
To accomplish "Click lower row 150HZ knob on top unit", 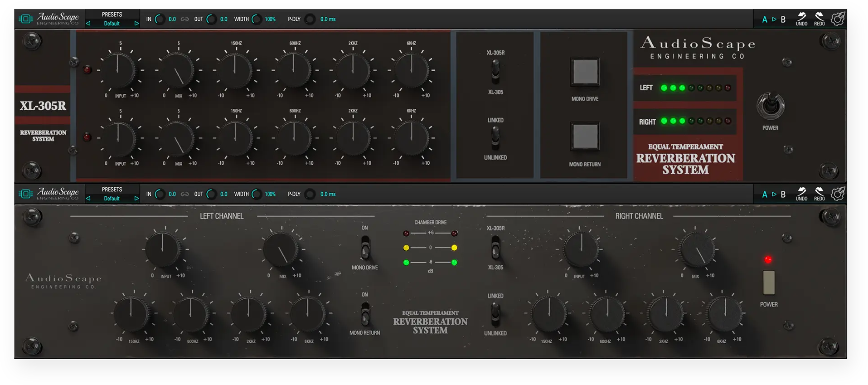I will coord(235,137).
